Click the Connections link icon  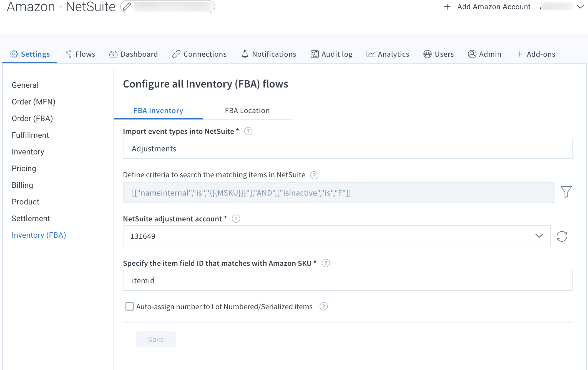click(x=176, y=54)
